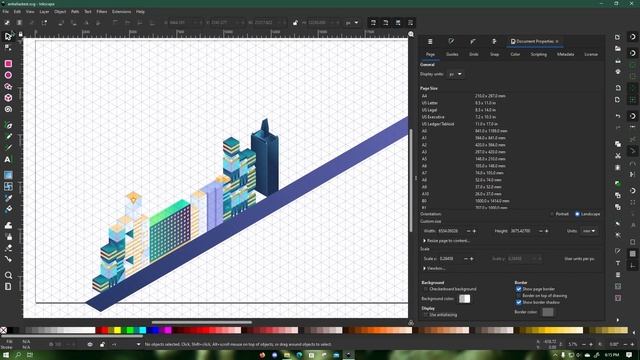Select the Spray tool

(8, 237)
